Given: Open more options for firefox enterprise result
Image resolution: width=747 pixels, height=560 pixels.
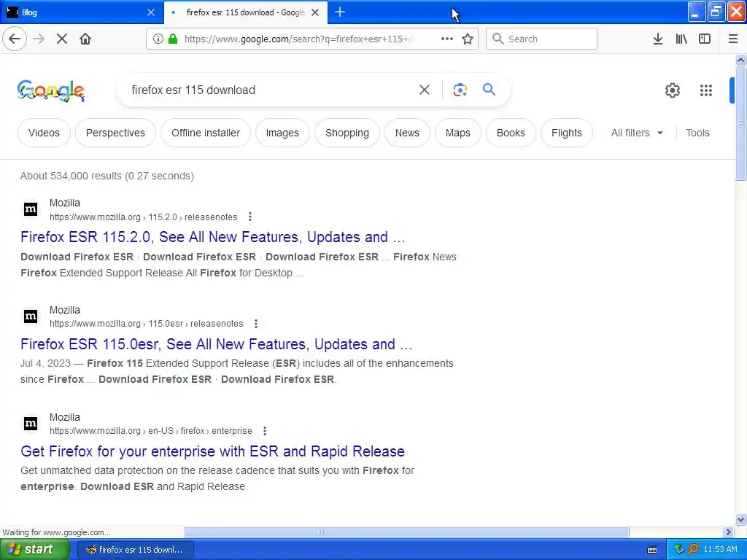Looking at the screenshot, I should pyautogui.click(x=265, y=431).
